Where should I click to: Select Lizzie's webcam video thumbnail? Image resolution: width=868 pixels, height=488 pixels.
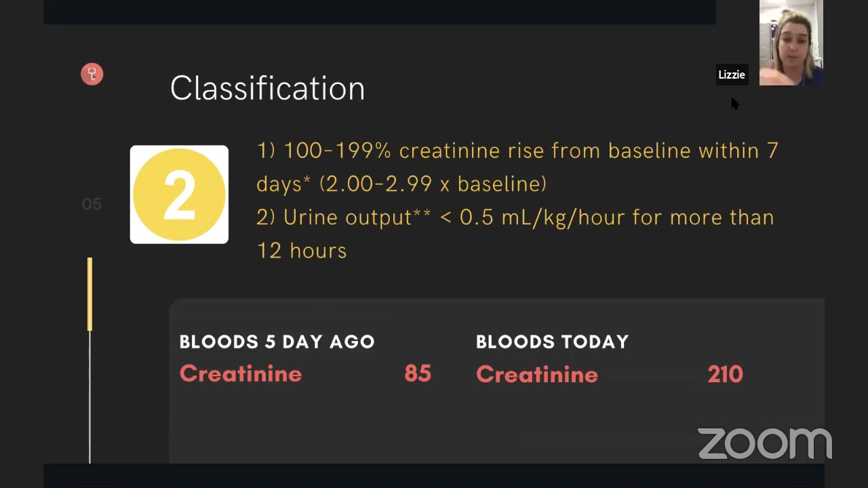click(x=791, y=42)
